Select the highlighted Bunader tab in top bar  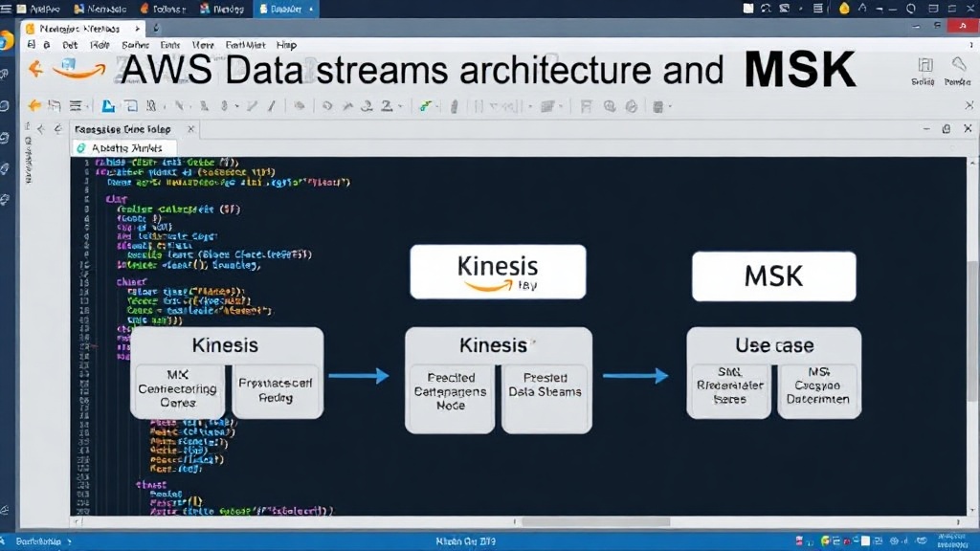pyautogui.click(x=286, y=9)
